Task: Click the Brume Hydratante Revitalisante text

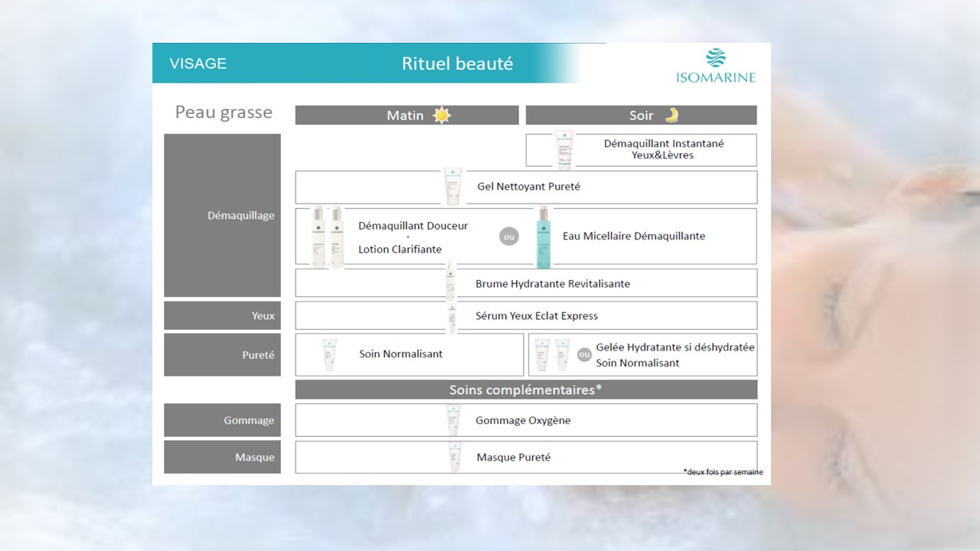Action: [552, 283]
